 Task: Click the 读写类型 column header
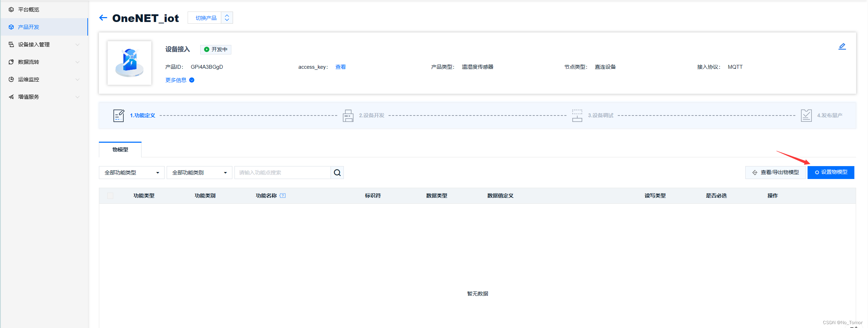click(655, 196)
